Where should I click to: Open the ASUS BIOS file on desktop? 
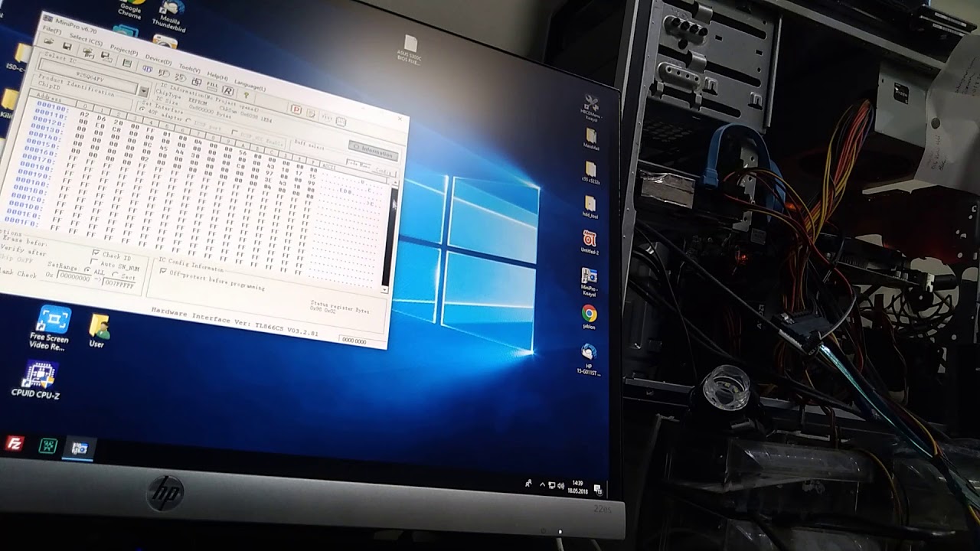tap(410, 51)
